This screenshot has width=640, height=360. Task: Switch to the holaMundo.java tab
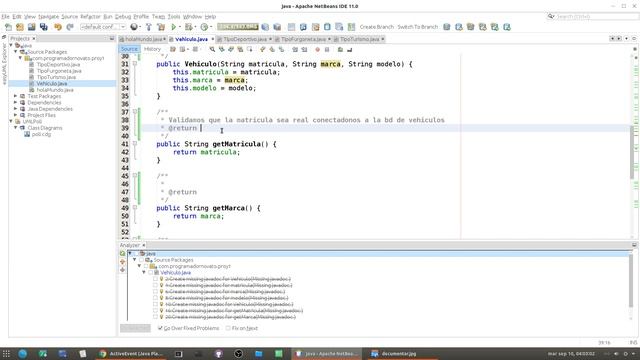pyautogui.click(x=143, y=39)
